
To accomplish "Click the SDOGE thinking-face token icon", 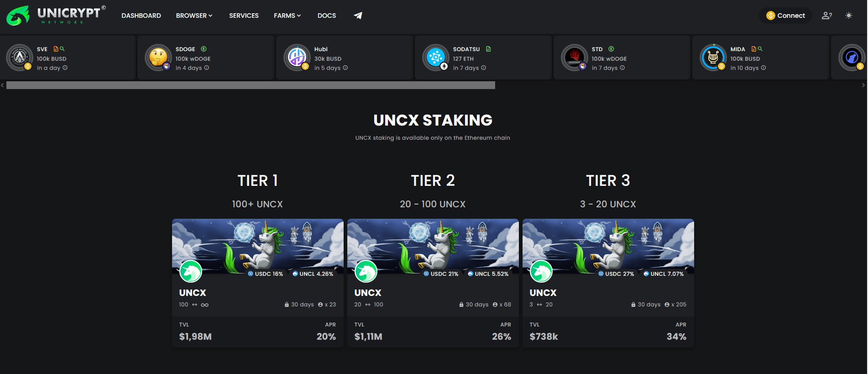I will [x=158, y=58].
